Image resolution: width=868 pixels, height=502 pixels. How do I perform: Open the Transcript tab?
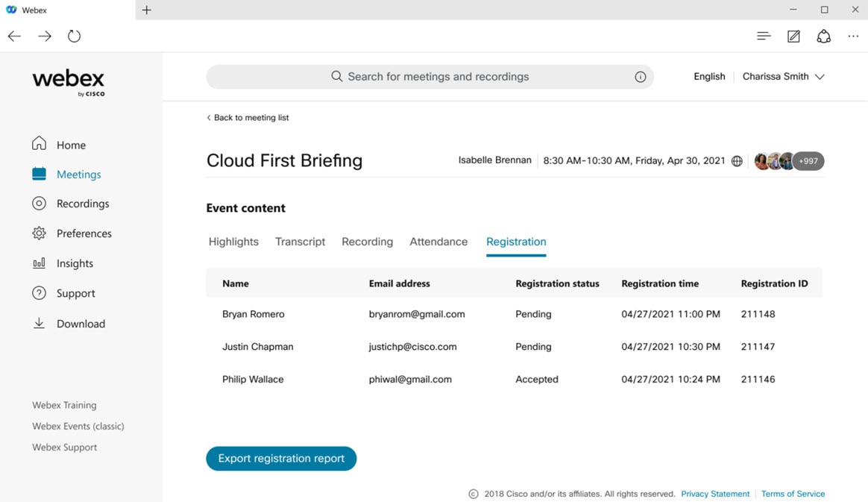click(x=300, y=241)
